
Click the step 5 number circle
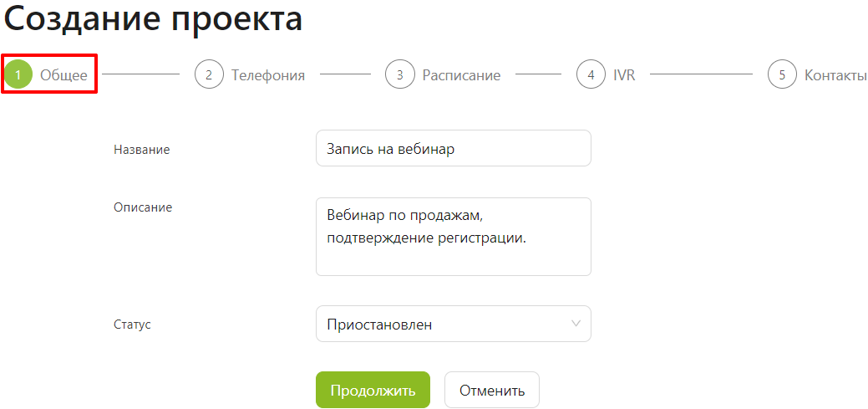coord(782,75)
